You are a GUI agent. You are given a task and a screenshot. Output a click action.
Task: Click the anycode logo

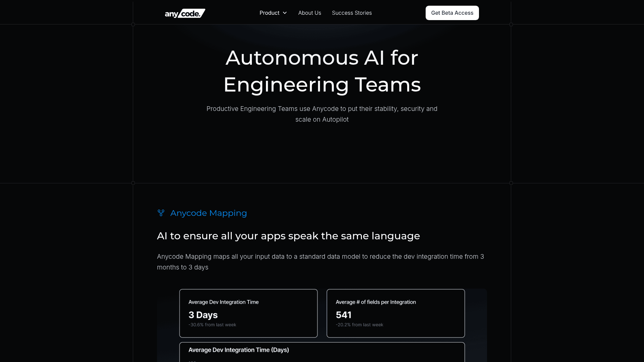pyautogui.click(x=185, y=13)
